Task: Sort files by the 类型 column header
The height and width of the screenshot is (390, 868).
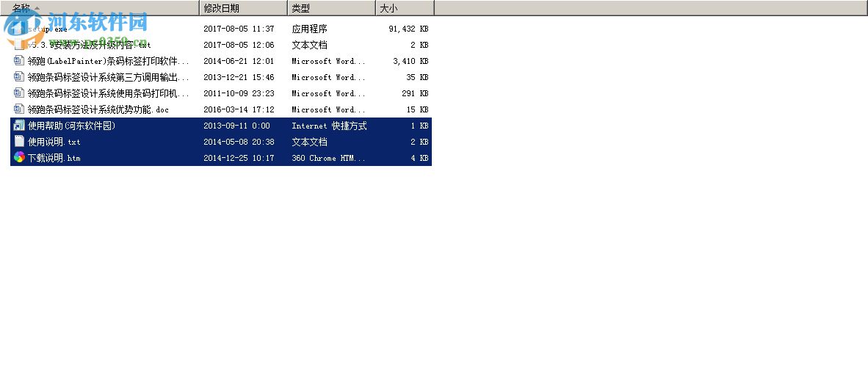Action: 332,8
